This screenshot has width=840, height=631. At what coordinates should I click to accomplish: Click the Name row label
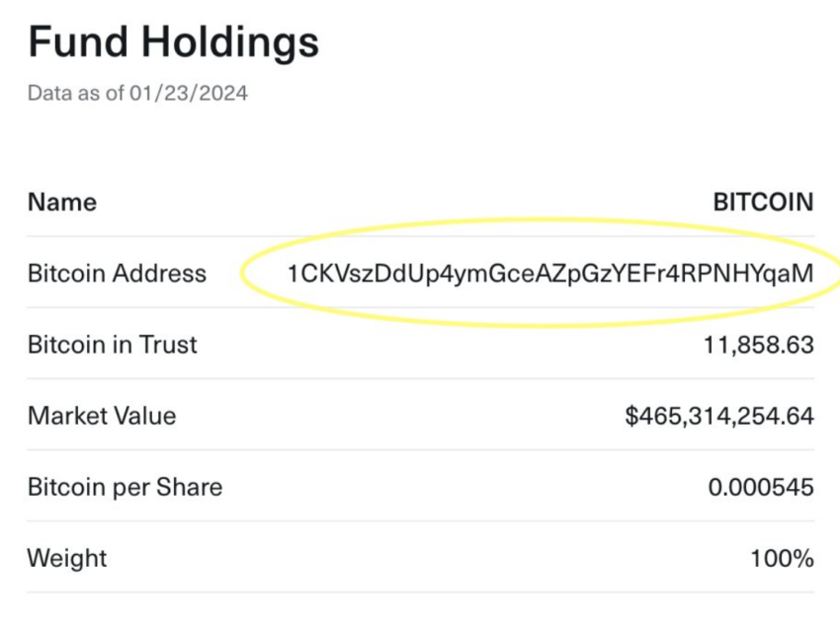(62, 202)
